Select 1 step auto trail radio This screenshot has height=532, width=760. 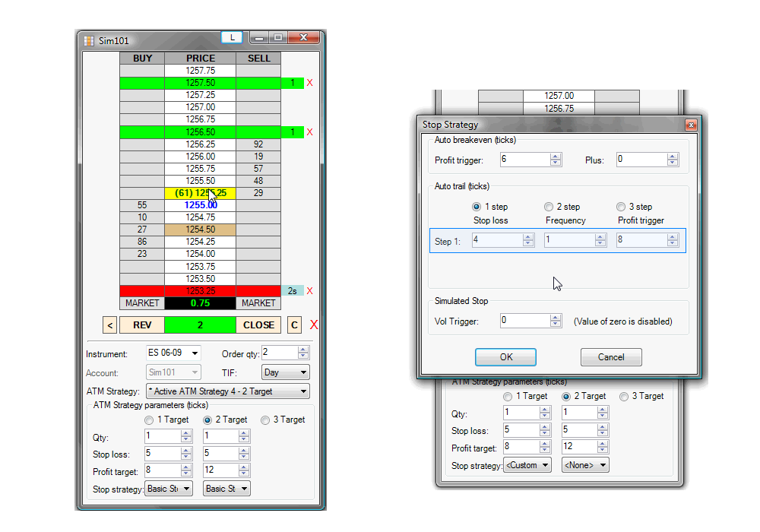476,207
